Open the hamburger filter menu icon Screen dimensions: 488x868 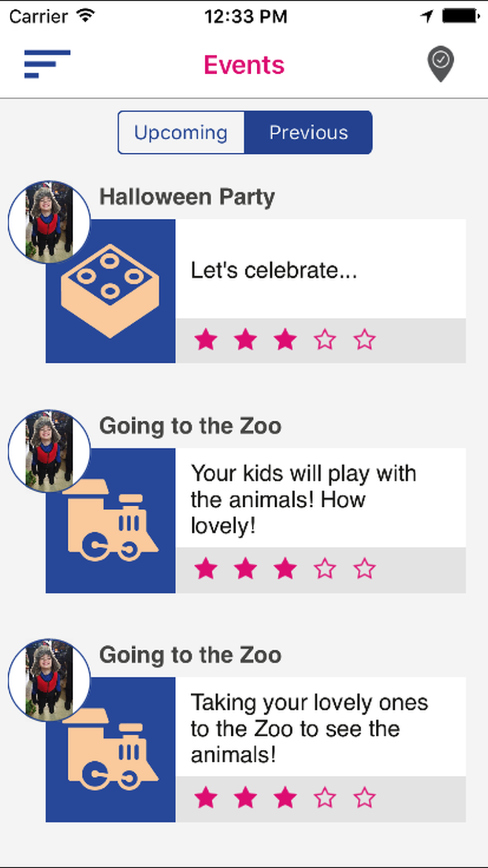tap(47, 64)
